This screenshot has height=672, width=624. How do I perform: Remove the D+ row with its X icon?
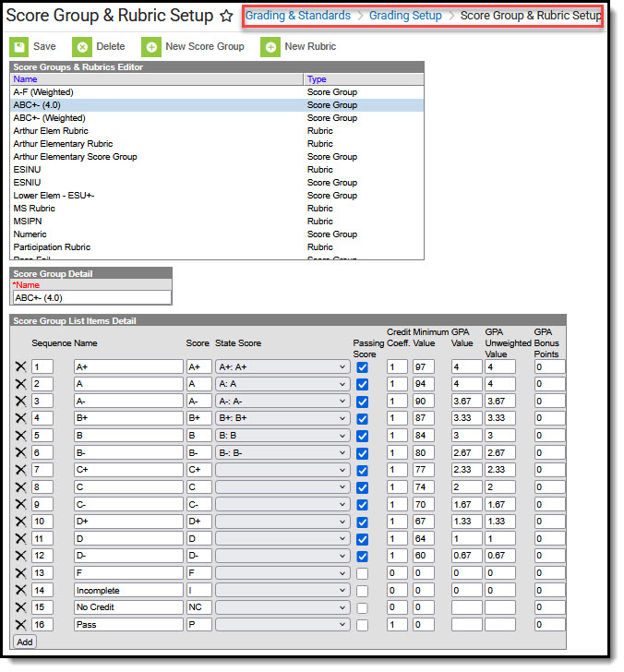tap(20, 522)
